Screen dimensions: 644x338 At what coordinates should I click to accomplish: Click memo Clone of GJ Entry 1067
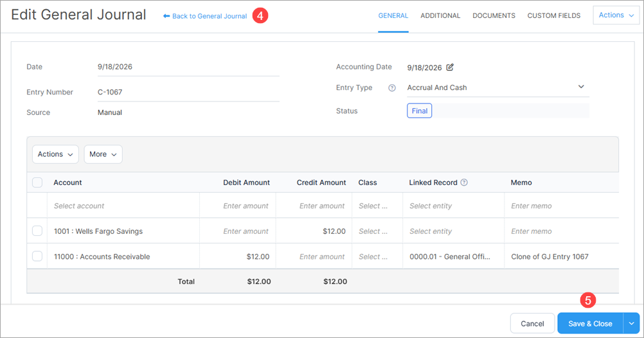[x=562, y=256]
